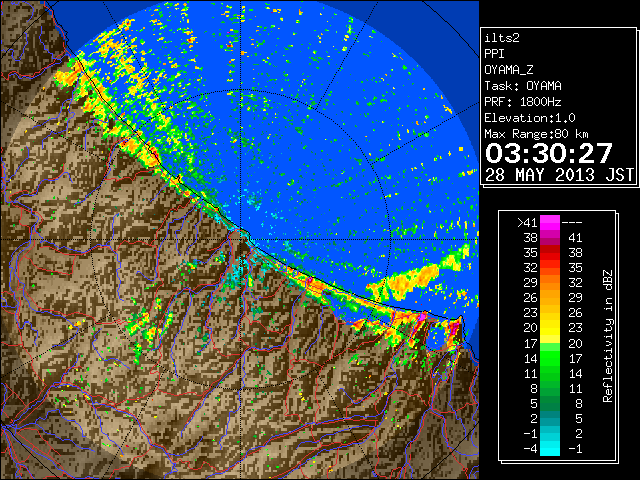Pick the orange 29 dBZ legend swatch
Screen dimensions: 640x480
[550, 283]
